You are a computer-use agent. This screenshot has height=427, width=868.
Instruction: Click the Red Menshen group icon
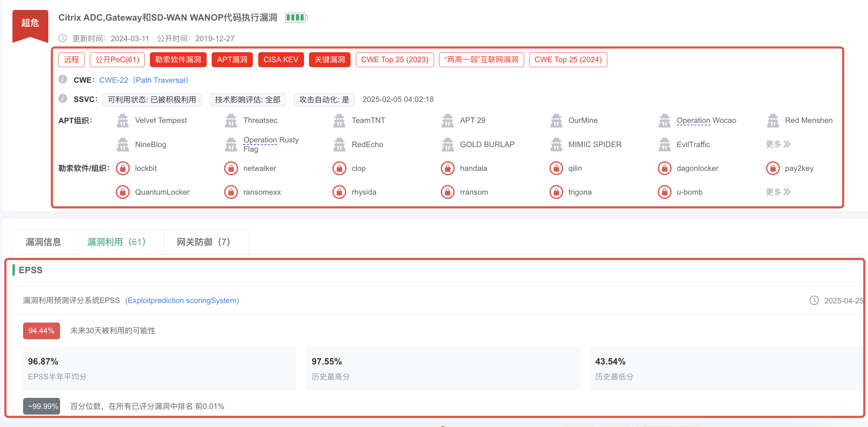773,121
